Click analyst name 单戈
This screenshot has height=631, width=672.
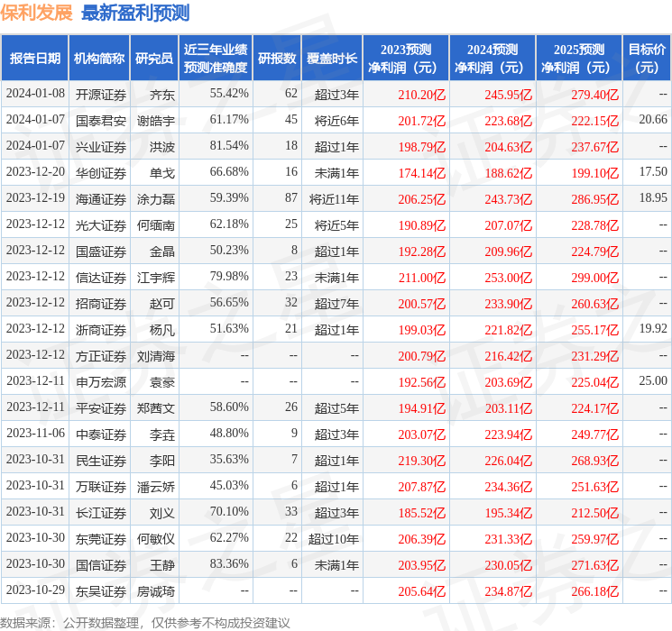[162, 173]
